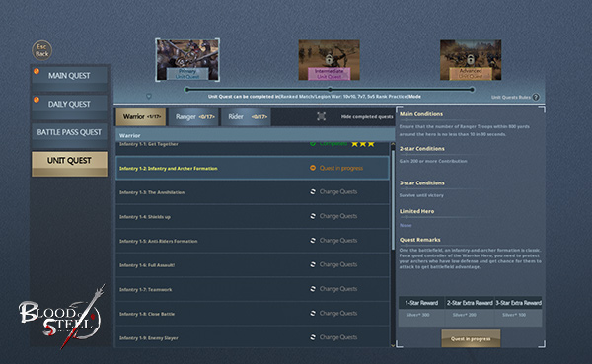Select the Advanced Unit Quest thumbnail
Viewport: 592px width, 364px height.
(x=471, y=60)
